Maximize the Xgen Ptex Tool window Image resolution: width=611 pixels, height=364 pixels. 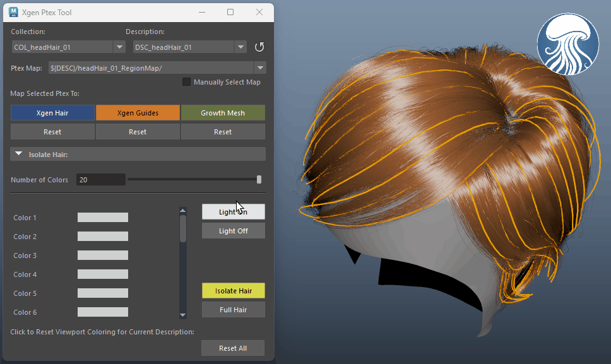pyautogui.click(x=230, y=12)
